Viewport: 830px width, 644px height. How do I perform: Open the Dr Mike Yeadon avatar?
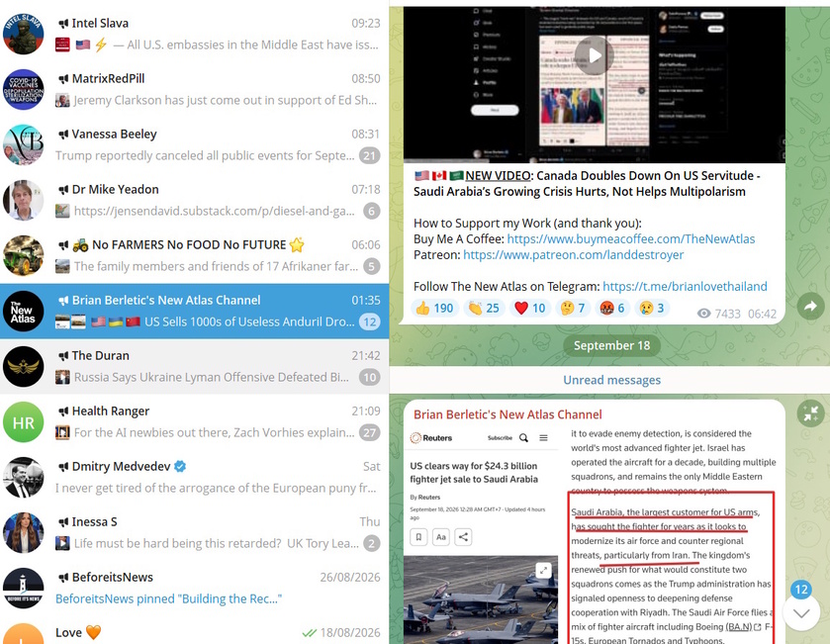click(x=24, y=200)
